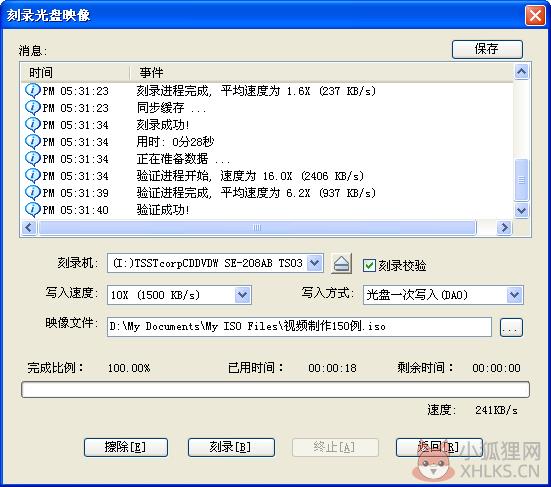Click message list scroll left arrow
Screen dimensions: 551x487
tap(29, 227)
